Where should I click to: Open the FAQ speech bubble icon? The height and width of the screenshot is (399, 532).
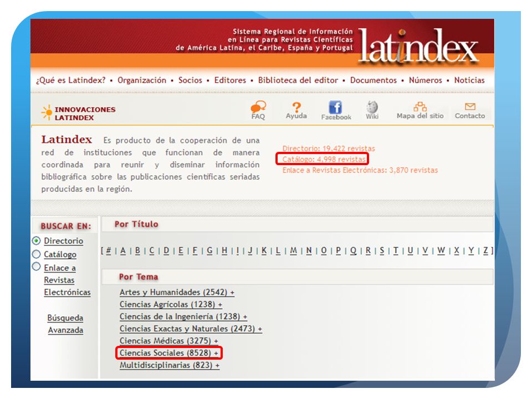(x=258, y=106)
